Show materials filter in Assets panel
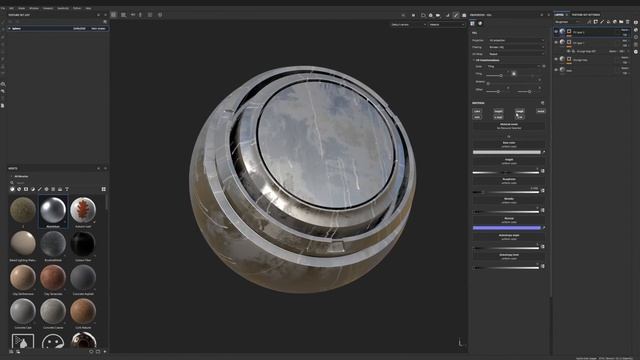The width and height of the screenshot is (640, 360). click(12, 189)
